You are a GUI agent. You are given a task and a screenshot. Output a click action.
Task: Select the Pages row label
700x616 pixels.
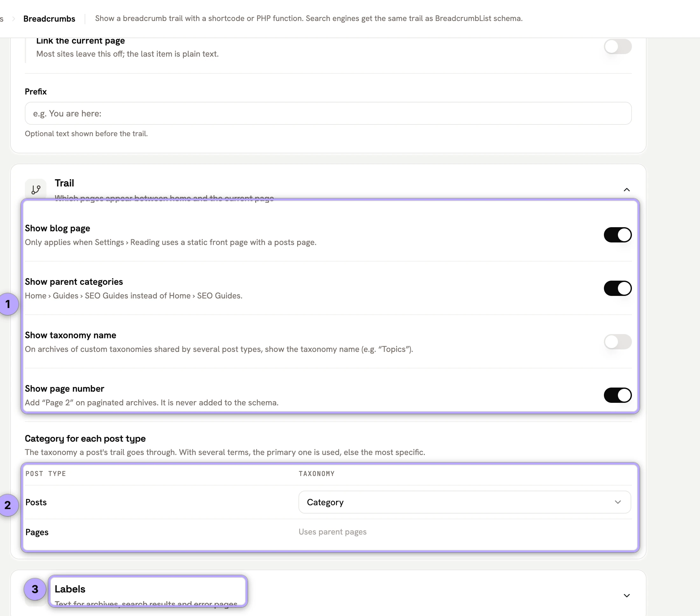(37, 532)
